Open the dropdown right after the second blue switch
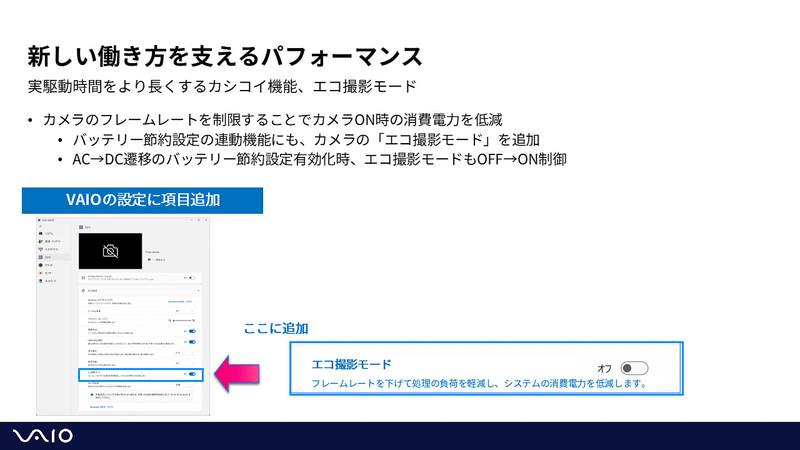This screenshot has width=800, height=450. 185,353
